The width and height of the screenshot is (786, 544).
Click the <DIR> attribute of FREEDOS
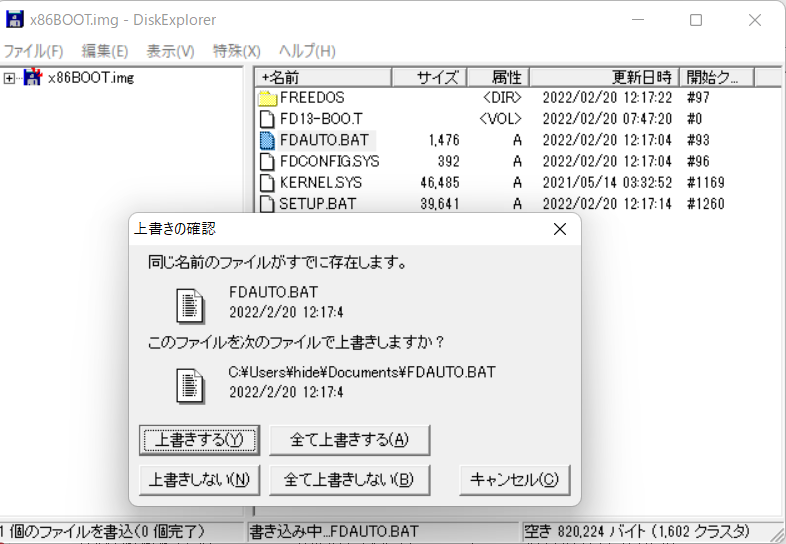coord(502,97)
